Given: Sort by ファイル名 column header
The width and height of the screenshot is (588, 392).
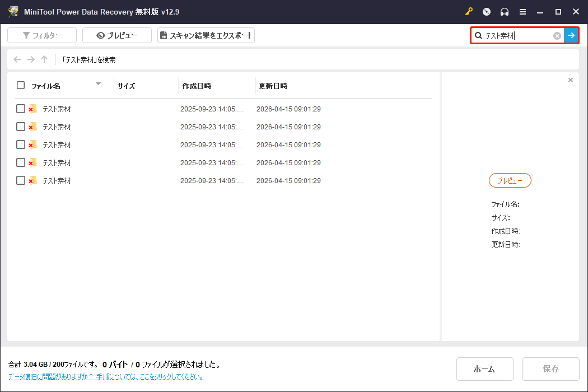Looking at the screenshot, I should tap(46, 86).
